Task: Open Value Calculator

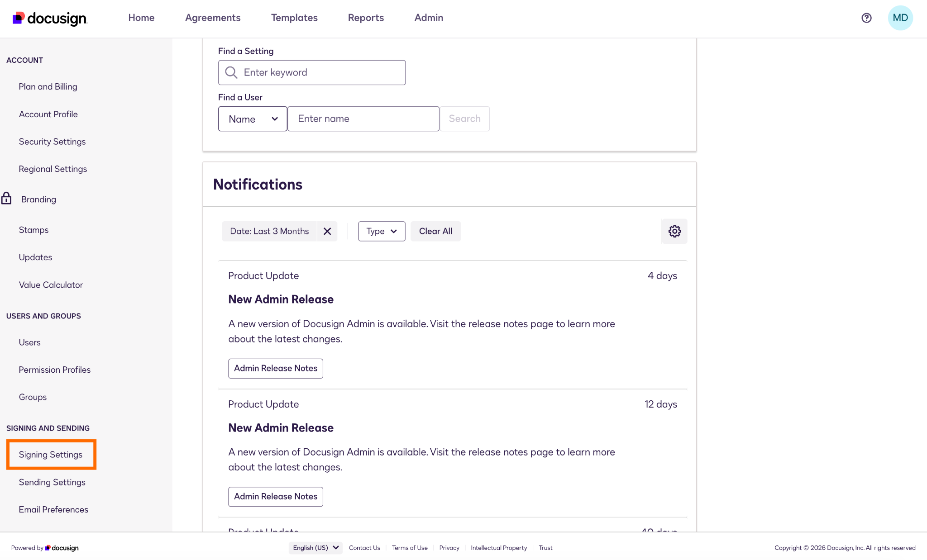Action: coord(51,285)
